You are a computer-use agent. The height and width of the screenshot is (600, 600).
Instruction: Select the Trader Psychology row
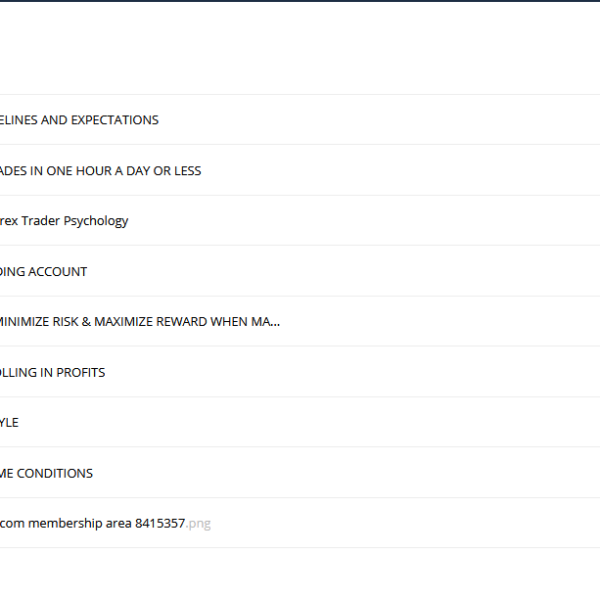click(300, 221)
